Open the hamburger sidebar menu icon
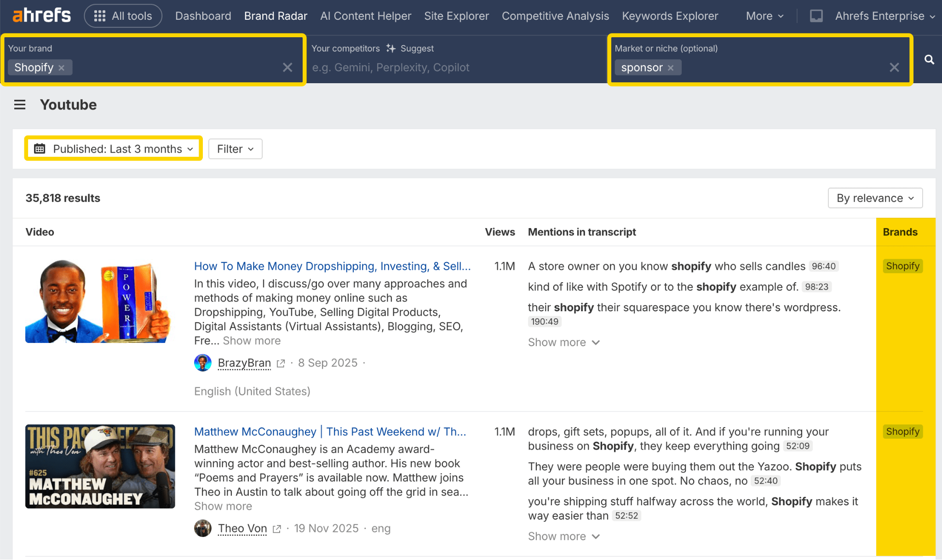Screen dimensions: 942x560 20,105
